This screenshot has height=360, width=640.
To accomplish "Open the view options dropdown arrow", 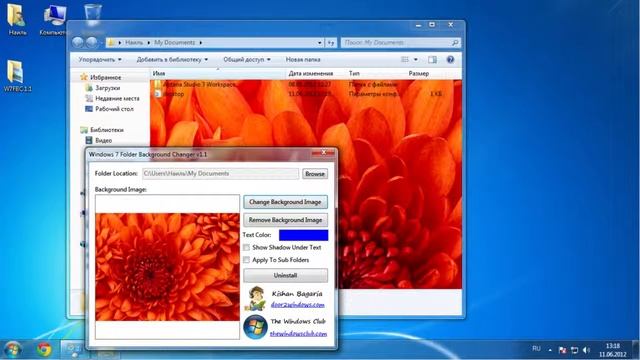I will 416,60.
